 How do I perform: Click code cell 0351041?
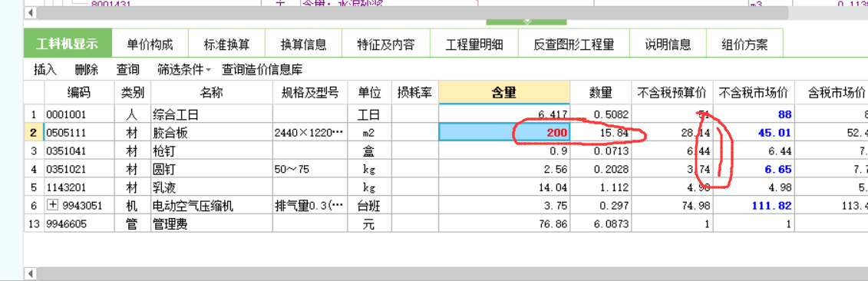pyautogui.click(x=79, y=151)
